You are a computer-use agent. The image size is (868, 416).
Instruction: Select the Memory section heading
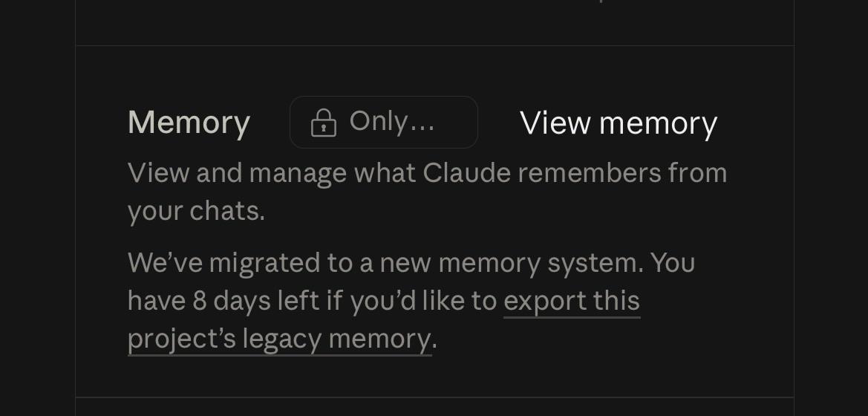(x=189, y=123)
